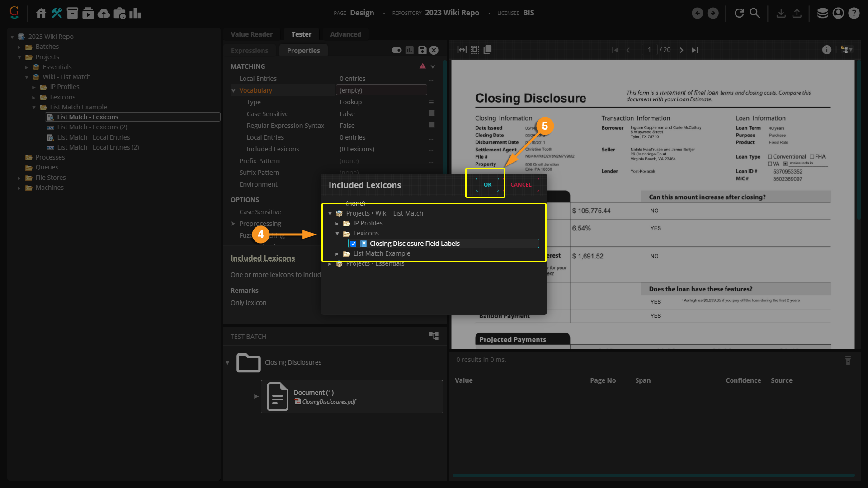Uncheck Closing Disclosure Field Labels checkbox
Screen dimensions: 868x488
click(x=353, y=244)
